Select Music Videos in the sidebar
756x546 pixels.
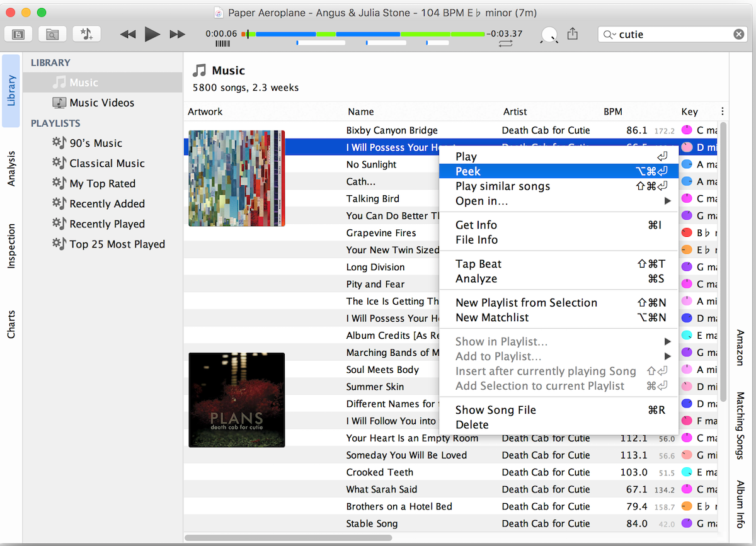(x=103, y=103)
